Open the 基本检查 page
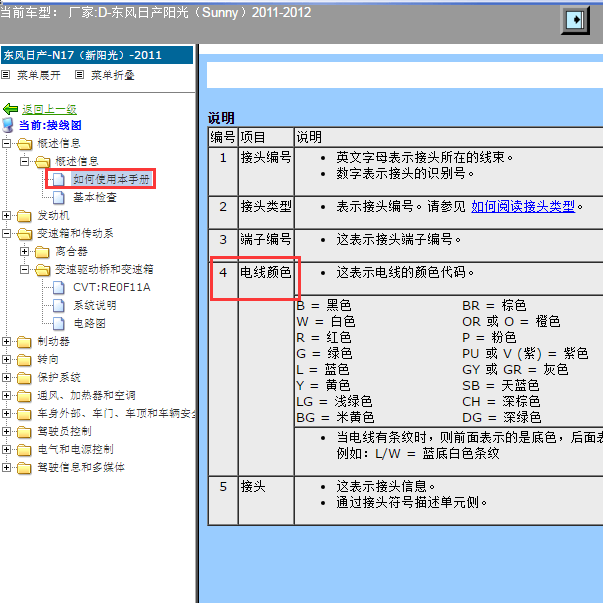 95,197
